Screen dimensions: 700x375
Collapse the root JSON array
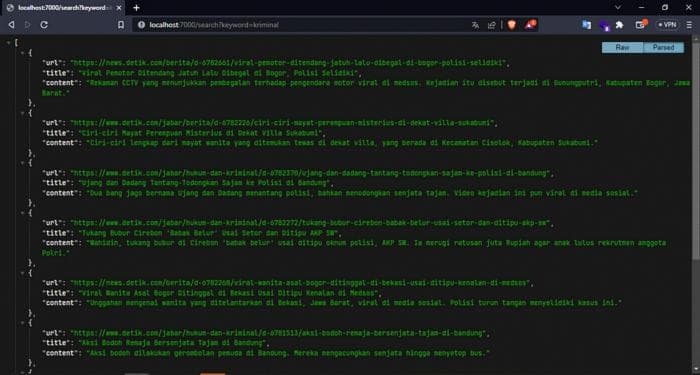[8, 42]
